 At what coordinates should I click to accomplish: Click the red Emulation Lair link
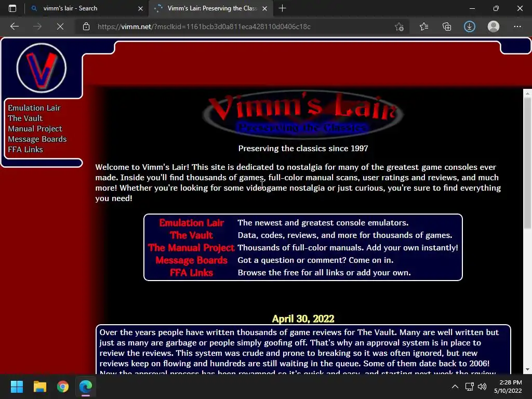pos(191,223)
